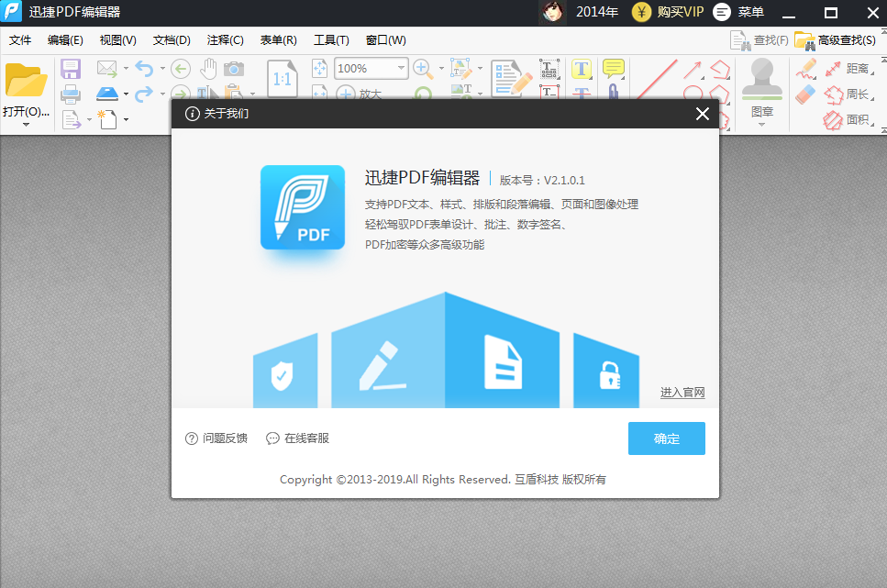
Task: Click the user avatar in title bar
Action: tap(552, 12)
